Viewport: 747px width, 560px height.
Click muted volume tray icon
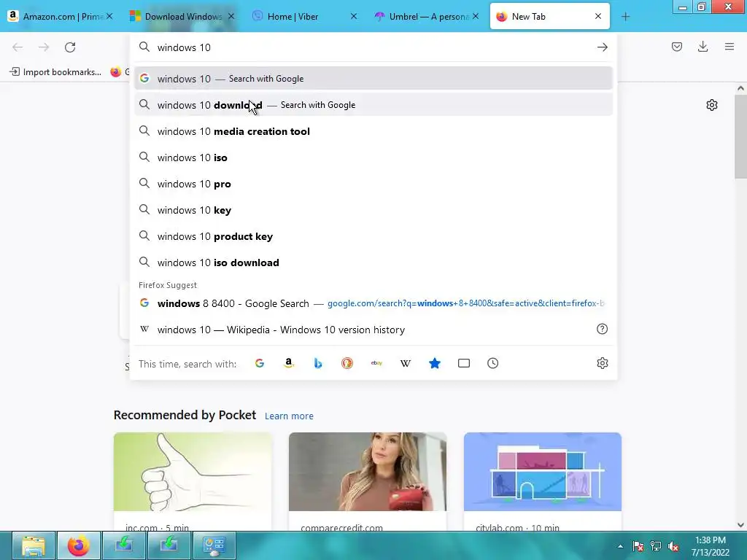pyautogui.click(x=673, y=546)
